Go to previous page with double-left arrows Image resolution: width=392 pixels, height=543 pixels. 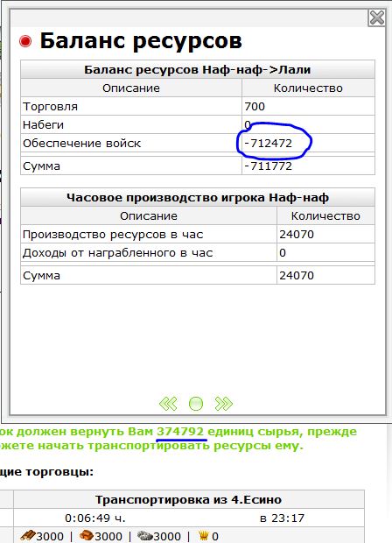pyautogui.click(x=168, y=404)
